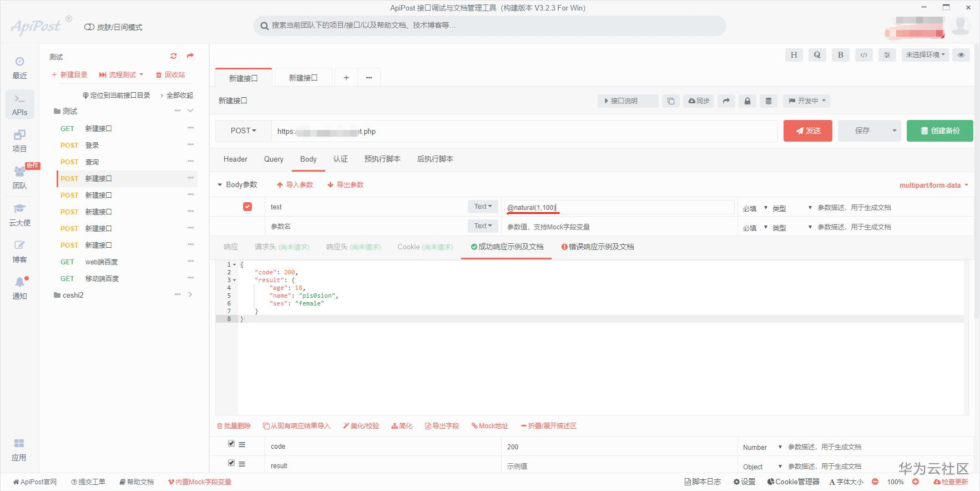Open the 通知 notification bell icon

point(19,288)
